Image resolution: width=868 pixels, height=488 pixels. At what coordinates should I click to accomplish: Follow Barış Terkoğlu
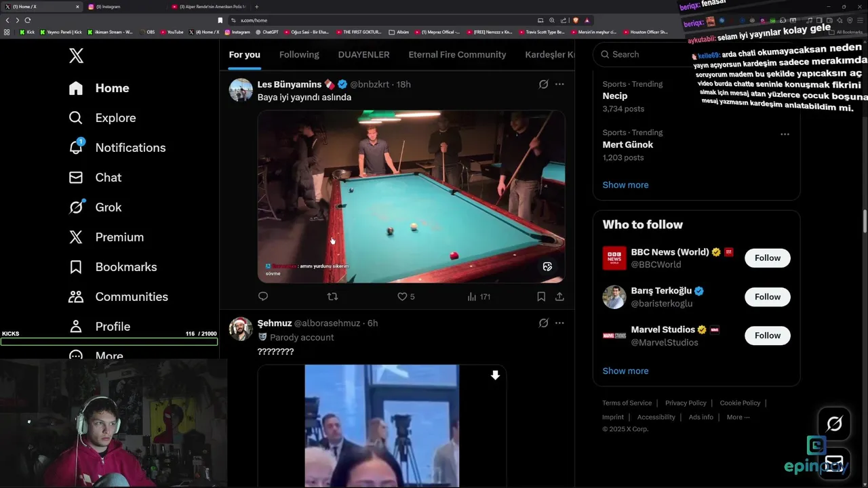768,296
